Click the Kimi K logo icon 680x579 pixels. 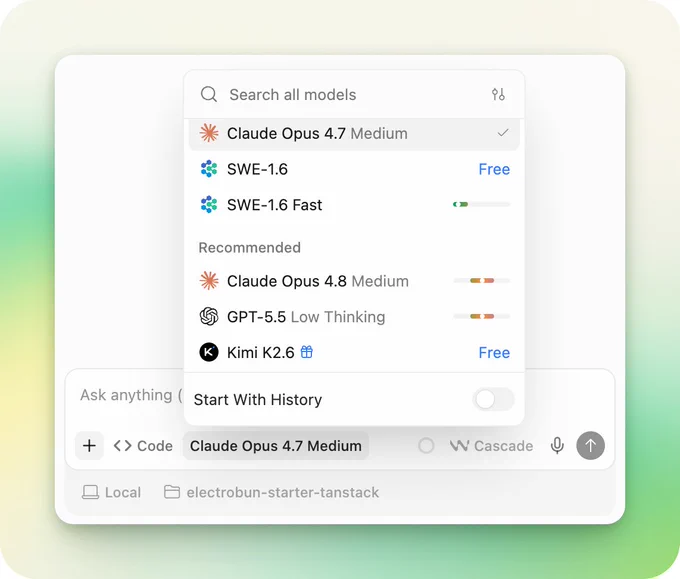tap(209, 352)
